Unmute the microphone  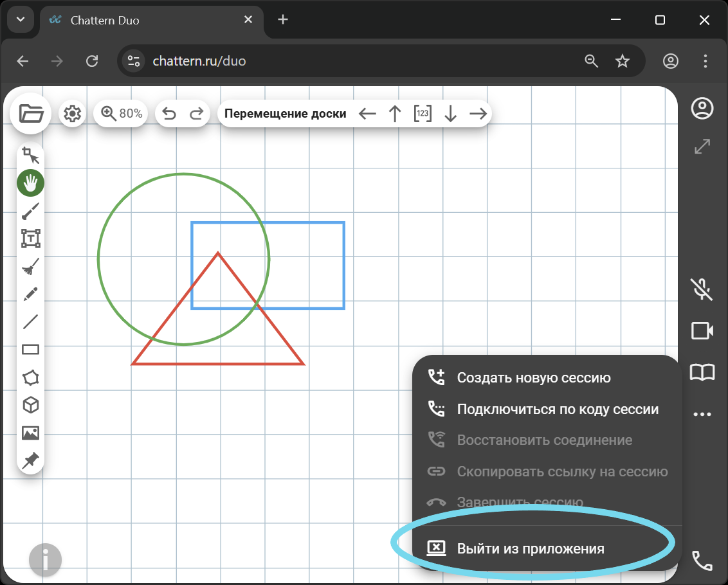pyautogui.click(x=702, y=289)
